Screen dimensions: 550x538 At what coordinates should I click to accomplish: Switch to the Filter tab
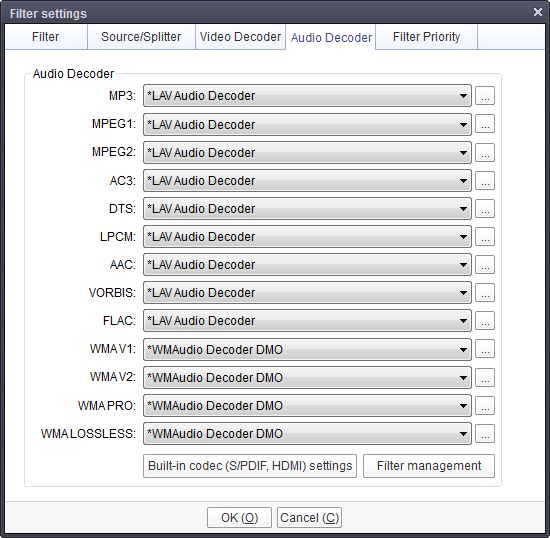46,37
